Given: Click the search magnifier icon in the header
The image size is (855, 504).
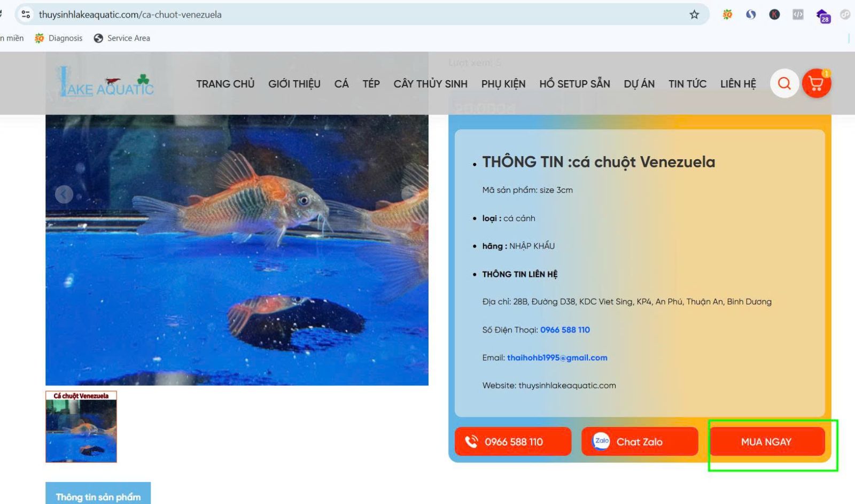Looking at the screenshot, I should tap(784, 83).
